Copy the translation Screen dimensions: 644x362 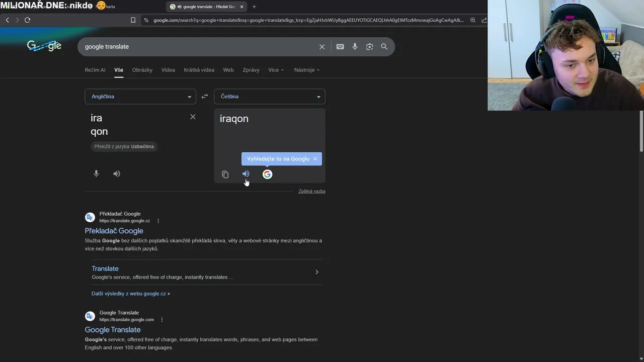[x=225, y=174]
